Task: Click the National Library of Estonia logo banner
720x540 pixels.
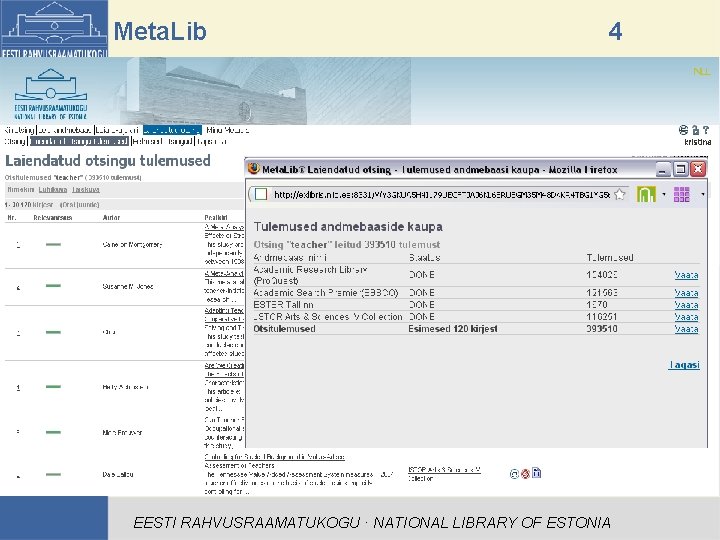Action: tap(51, 94)
